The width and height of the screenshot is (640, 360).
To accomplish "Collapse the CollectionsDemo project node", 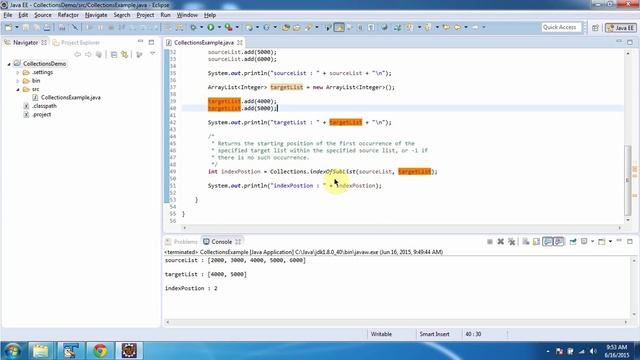I will (9, 64).
